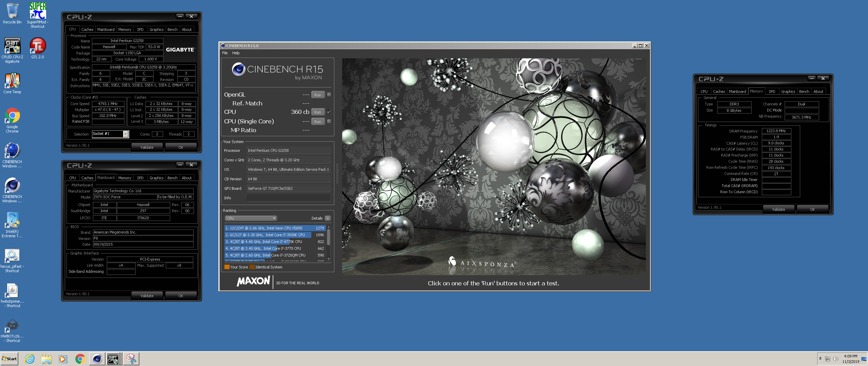Image resolution: width=868 pixels, height=366 pixels.
Task: Toggle the OpenGL test checkbox
Action: (329, 95)
